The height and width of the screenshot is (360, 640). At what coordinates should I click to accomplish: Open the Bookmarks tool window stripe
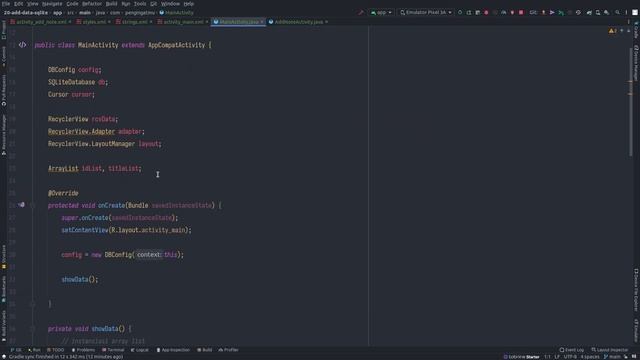coord(4,289)
